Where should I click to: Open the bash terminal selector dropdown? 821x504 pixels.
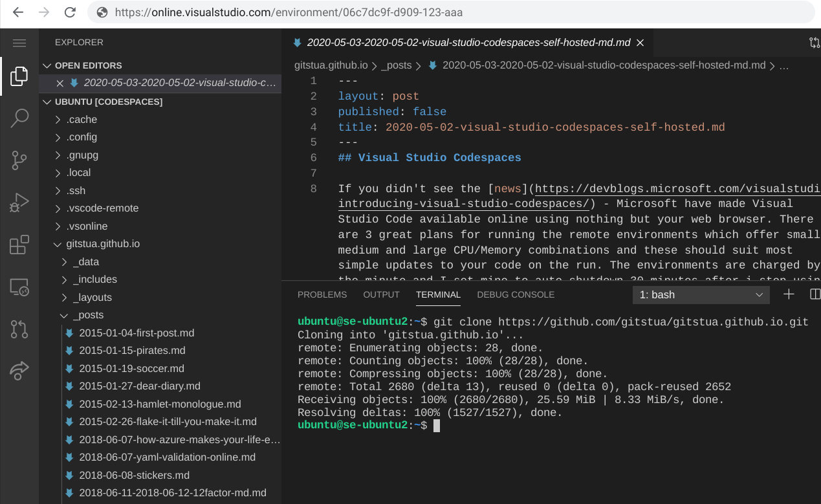point(701,294)
